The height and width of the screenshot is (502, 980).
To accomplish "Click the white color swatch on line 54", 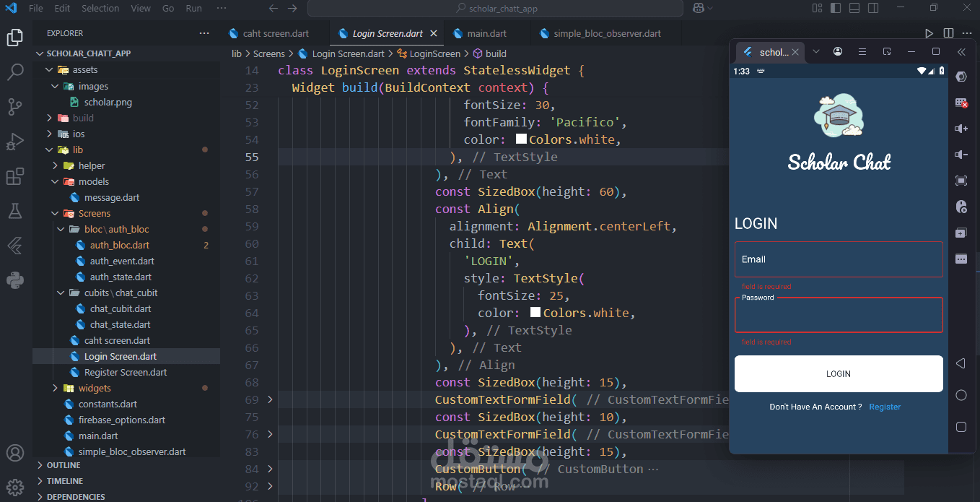I will 521,139.
